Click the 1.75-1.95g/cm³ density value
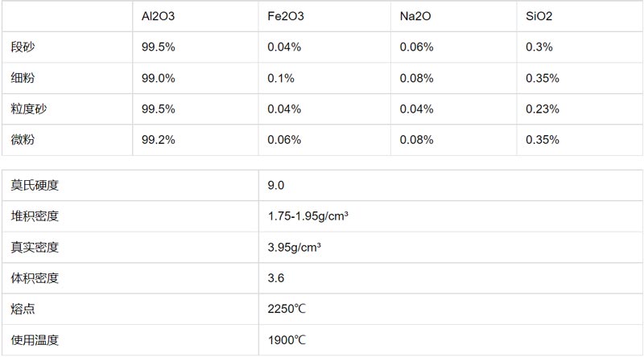Viewport: 644px width, 357px height. 307,216
